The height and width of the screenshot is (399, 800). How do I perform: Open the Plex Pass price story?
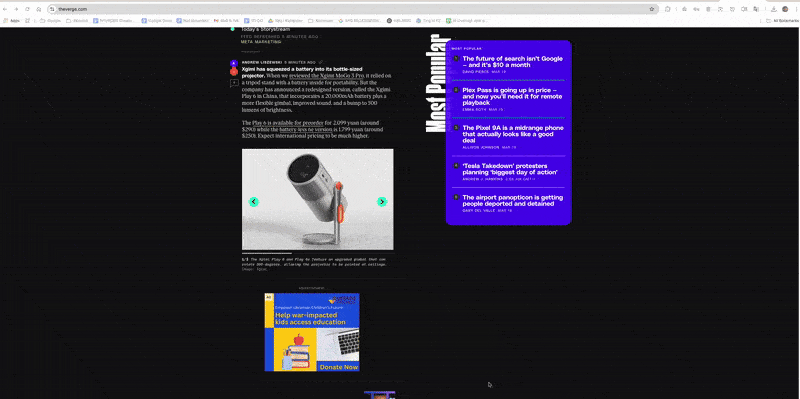(x=512, y=96)
